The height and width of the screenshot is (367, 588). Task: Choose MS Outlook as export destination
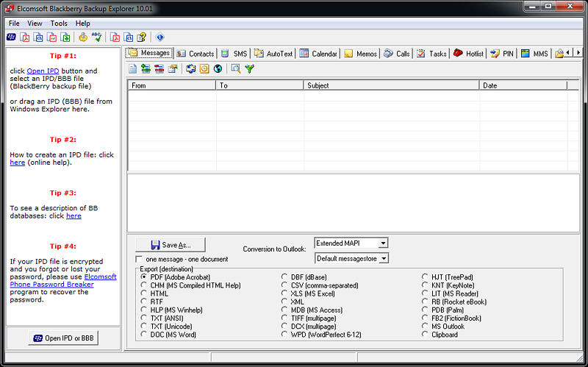pyautogui.click(x=426, y=325)
